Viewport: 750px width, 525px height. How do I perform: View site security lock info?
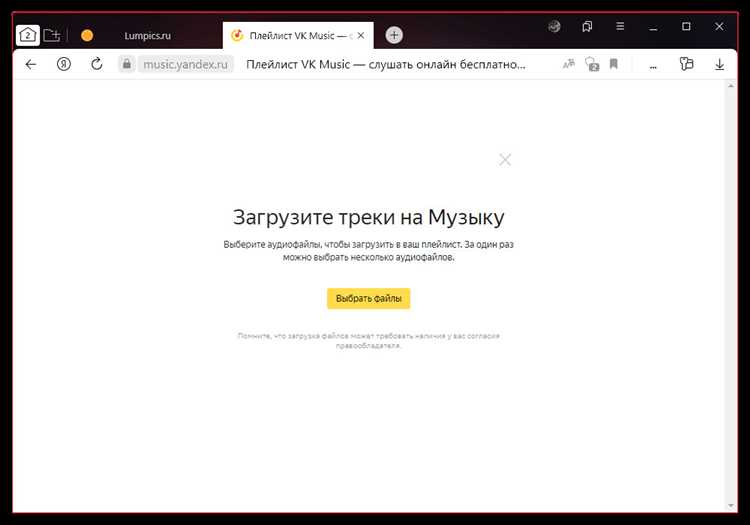click(127, 64)
